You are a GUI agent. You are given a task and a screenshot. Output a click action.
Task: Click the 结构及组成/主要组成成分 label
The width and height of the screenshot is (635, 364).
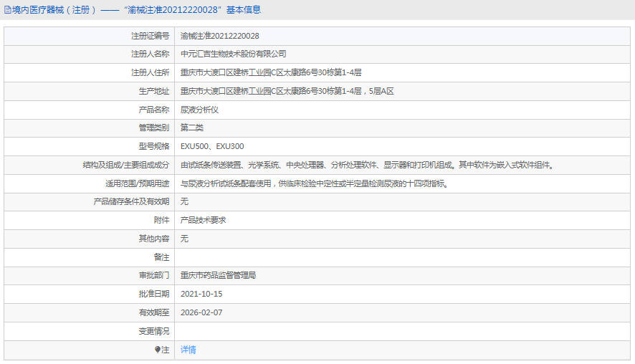click(x=126, y=166)
